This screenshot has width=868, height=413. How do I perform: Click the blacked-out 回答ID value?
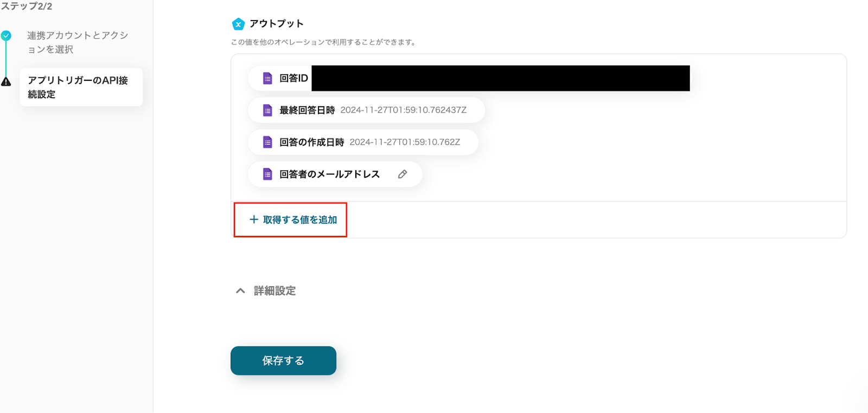pos(500,79)
